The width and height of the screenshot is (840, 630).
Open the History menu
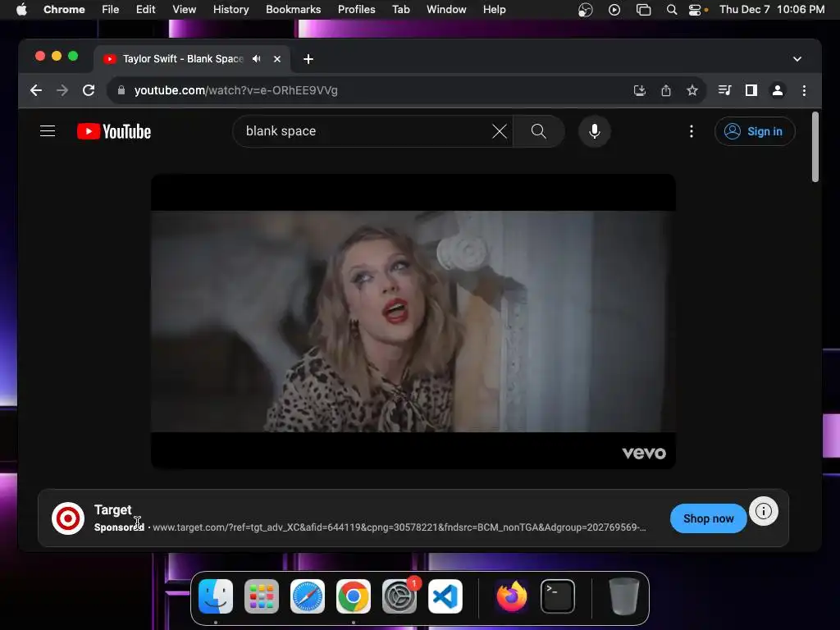(x=231, y=9)
